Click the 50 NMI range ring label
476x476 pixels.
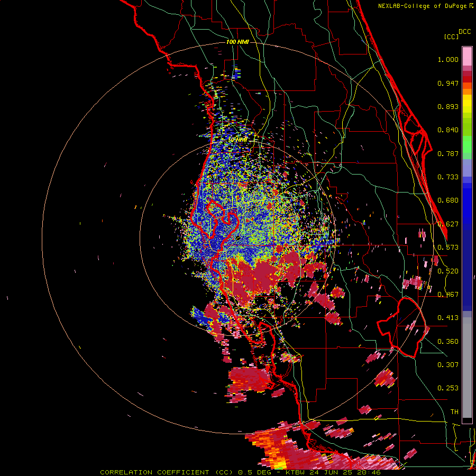pos(237,140)
